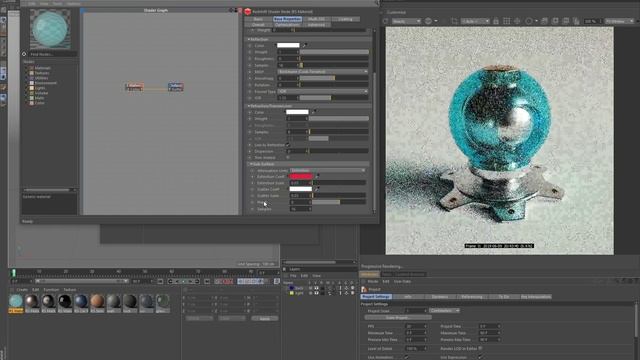Screen dimensions: 640x360
Task: Click the first icon left of Beauty dropdown
Action: (x=385, y=21)
